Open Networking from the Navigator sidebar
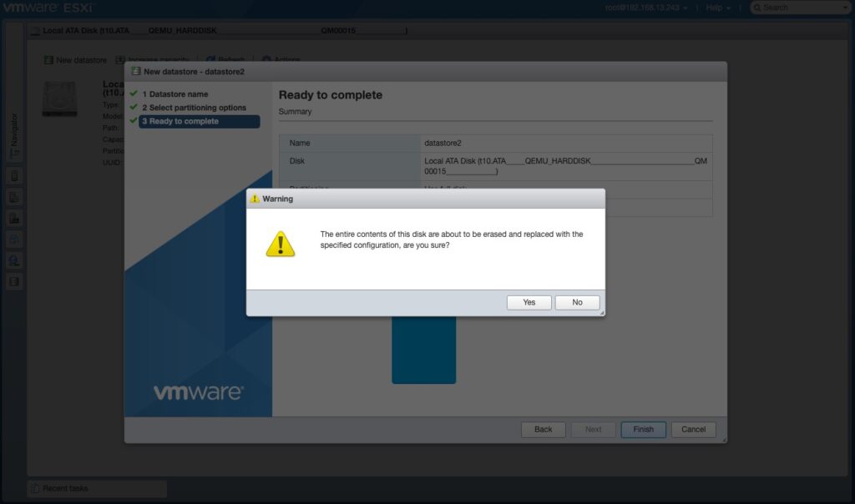855x504 pixels. pyautogui.click(x=15, y=260)
